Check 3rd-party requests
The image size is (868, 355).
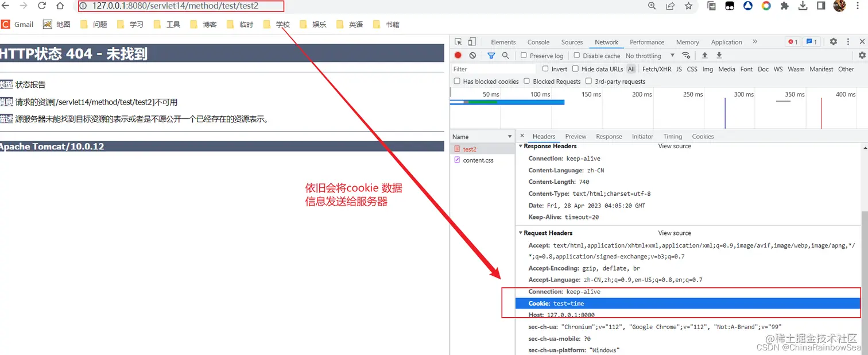point(589,82)
